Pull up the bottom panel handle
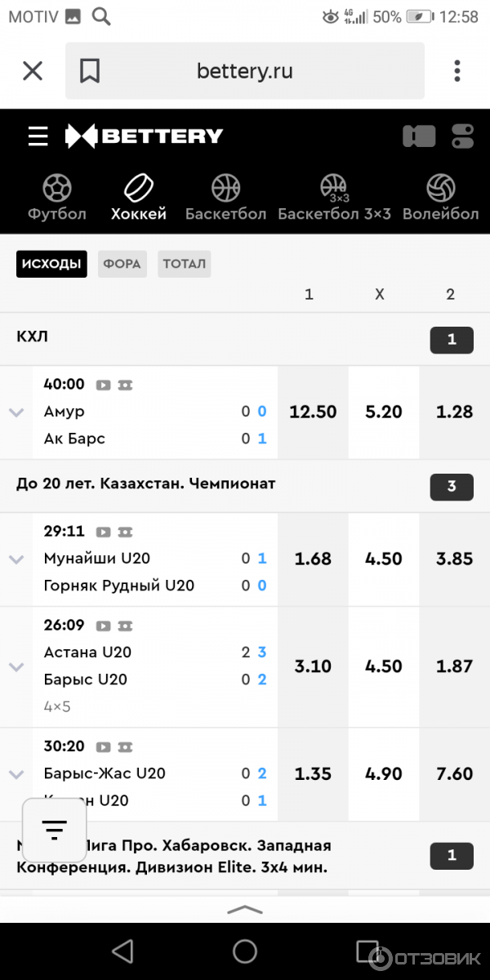490x980 pixels. [245, 909]
